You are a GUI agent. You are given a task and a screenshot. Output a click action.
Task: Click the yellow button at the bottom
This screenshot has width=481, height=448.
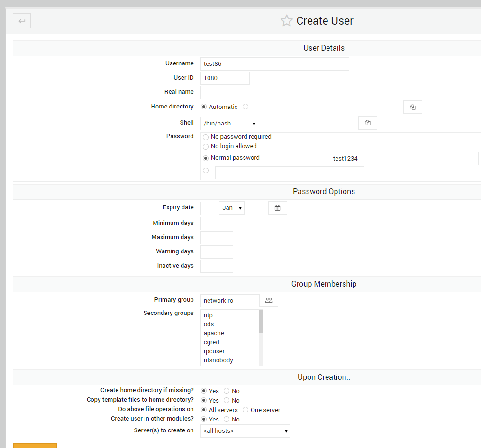[35, 446]
